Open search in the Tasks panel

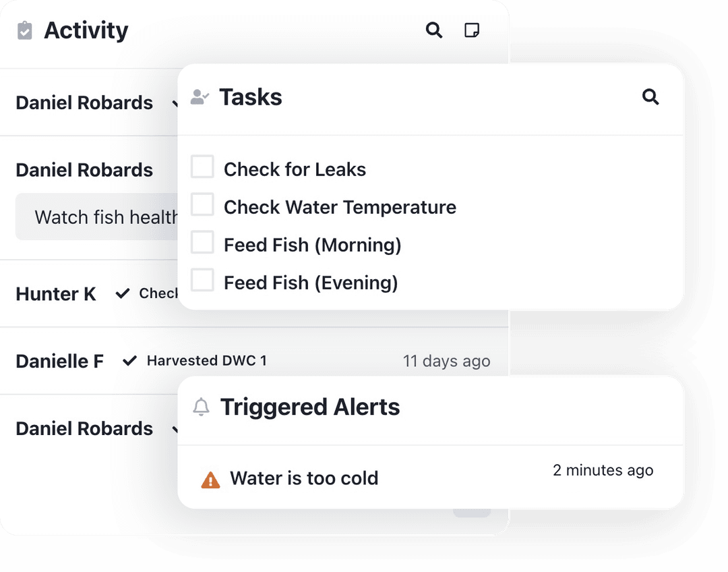pos(650,97)
